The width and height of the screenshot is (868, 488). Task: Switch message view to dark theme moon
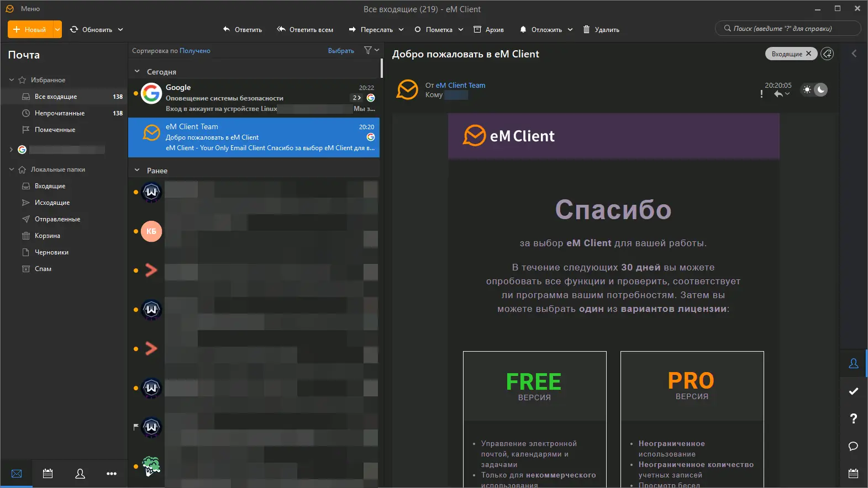pos(821,89)
